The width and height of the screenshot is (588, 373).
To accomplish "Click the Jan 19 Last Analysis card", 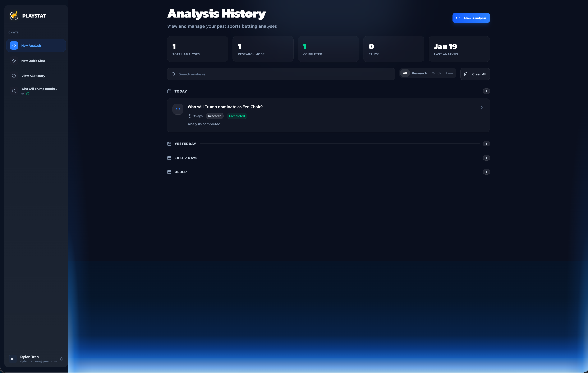I will pyautogui.click(x=459, y=49).
